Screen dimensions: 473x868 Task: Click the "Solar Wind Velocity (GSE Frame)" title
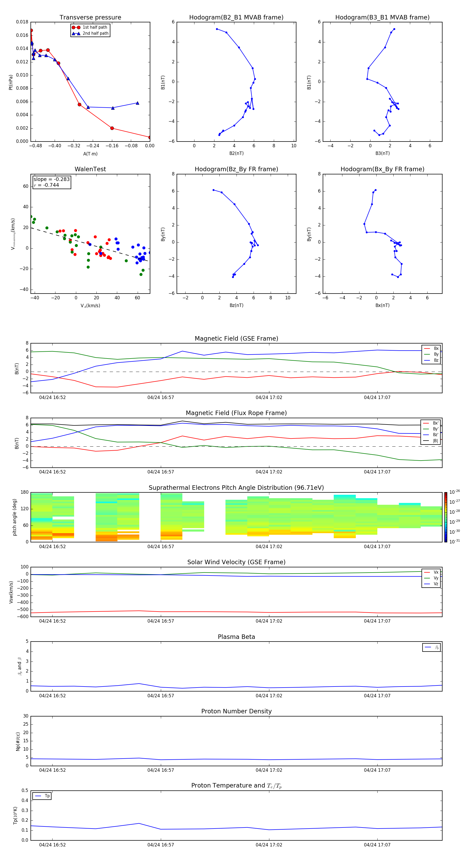(236, 562)
